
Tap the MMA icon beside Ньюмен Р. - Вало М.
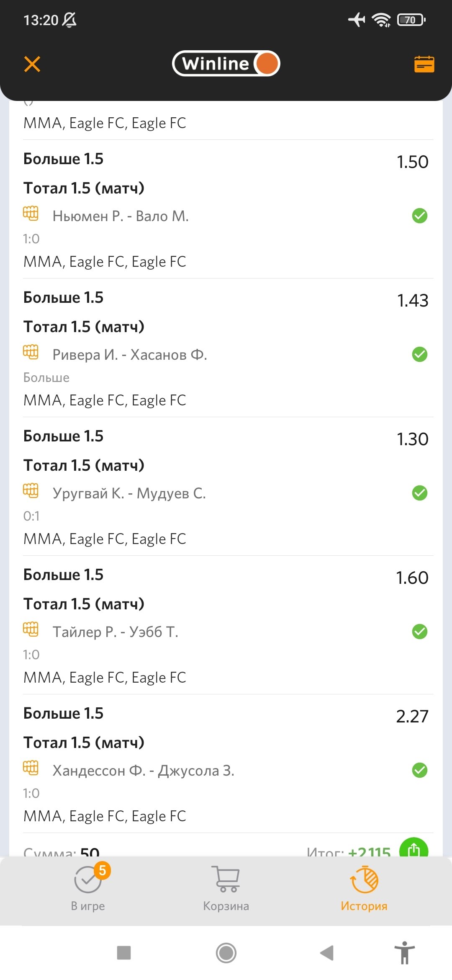pos(31,214)
